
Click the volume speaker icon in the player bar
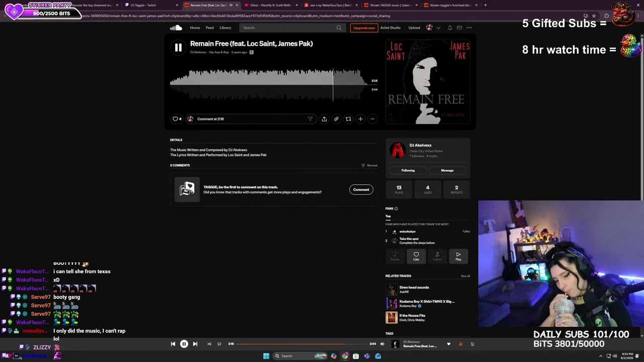pyautogui.click(x=382, y=344)
